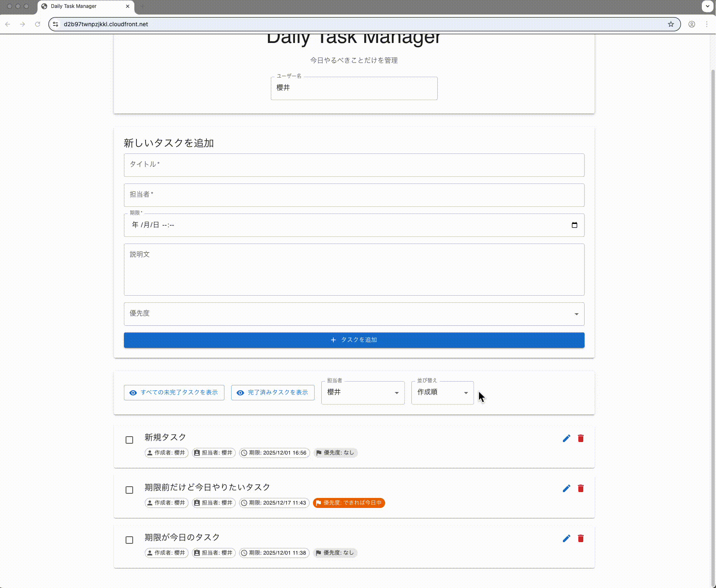Screen dimensions: 716x588
Task: Open editor for 期限が今日のタスク
Action: [x=566, y=538]
